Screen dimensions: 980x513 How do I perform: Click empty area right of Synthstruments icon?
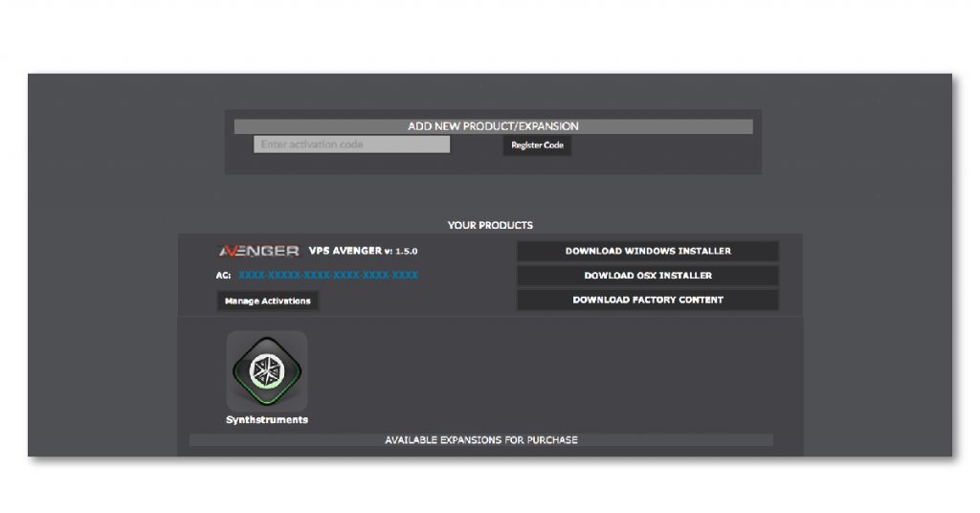[536, 373]
